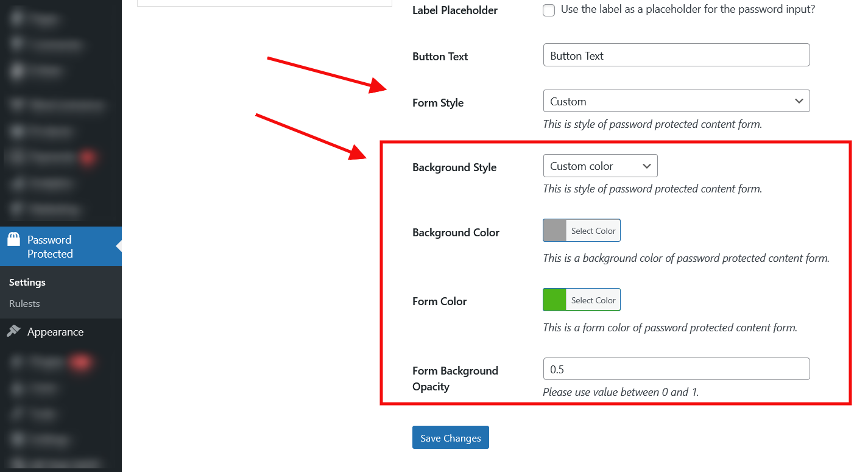868x472 pixels.
Task: Open the Settings submenu item
Action: tap(27, 282)
